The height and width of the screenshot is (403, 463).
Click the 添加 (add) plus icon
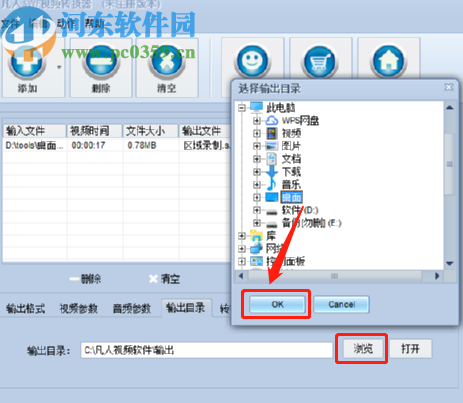(27, 63)
